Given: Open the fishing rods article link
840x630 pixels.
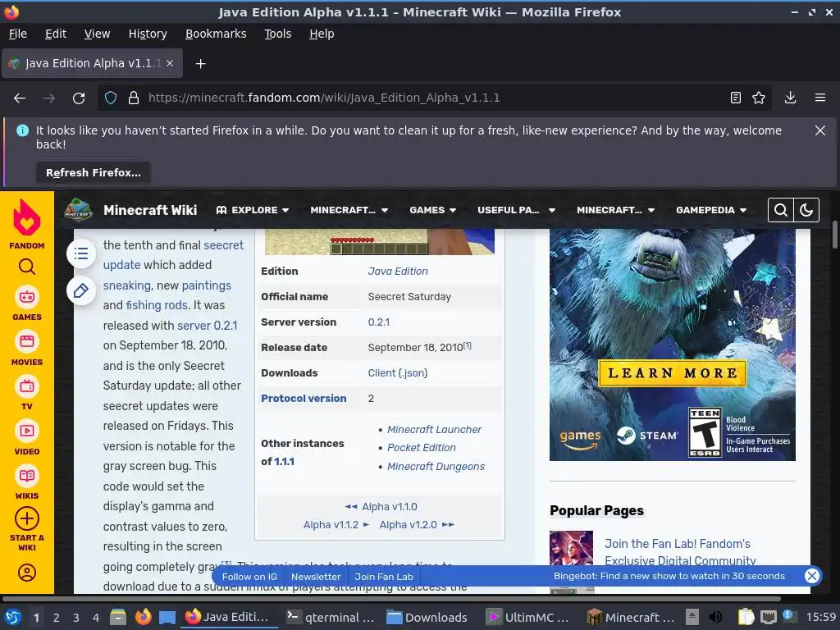Looking at the screenshot, I should pos(157,305).
